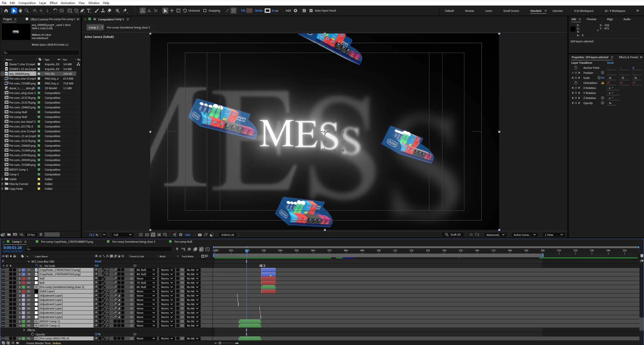
Task: Select the Clone Stamp tool
Action: point(103,11)
